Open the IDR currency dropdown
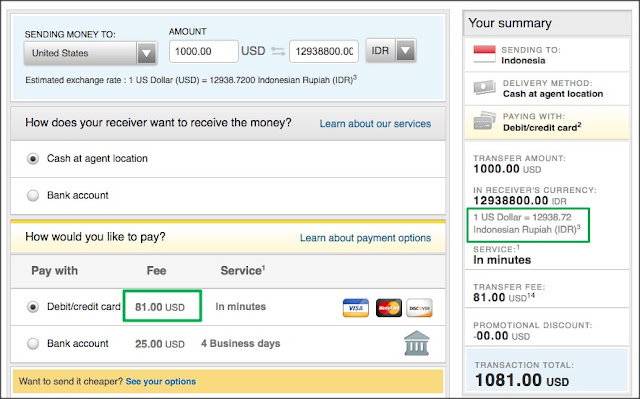Screen dimensions: 640x399 point(391,51)
